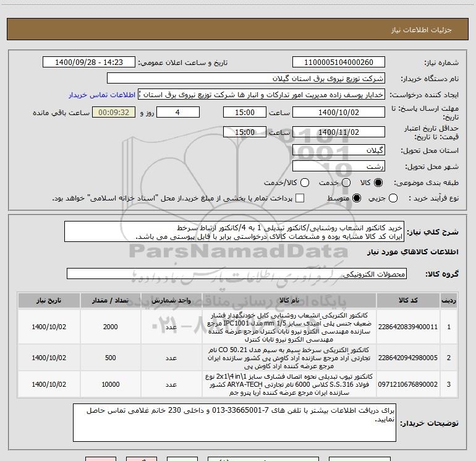Click the request creator field
The image size is (476, 461).
pos(261,95)
